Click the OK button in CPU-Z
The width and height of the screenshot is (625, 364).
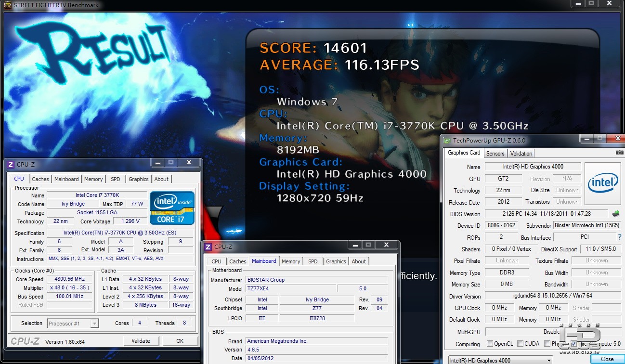180,341
